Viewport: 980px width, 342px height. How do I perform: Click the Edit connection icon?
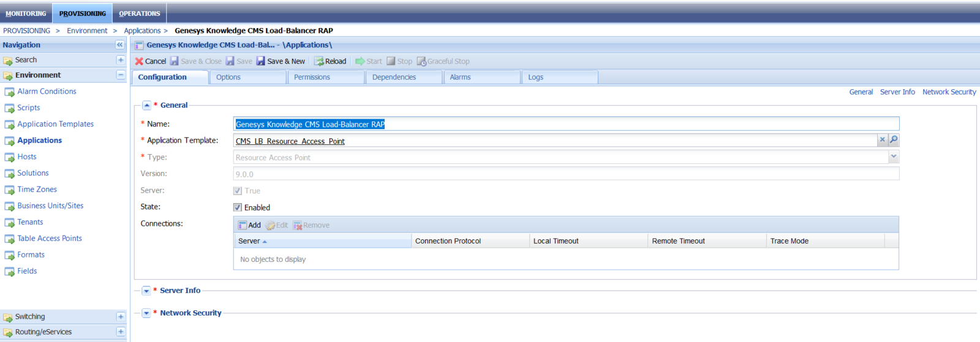[270, 225]
